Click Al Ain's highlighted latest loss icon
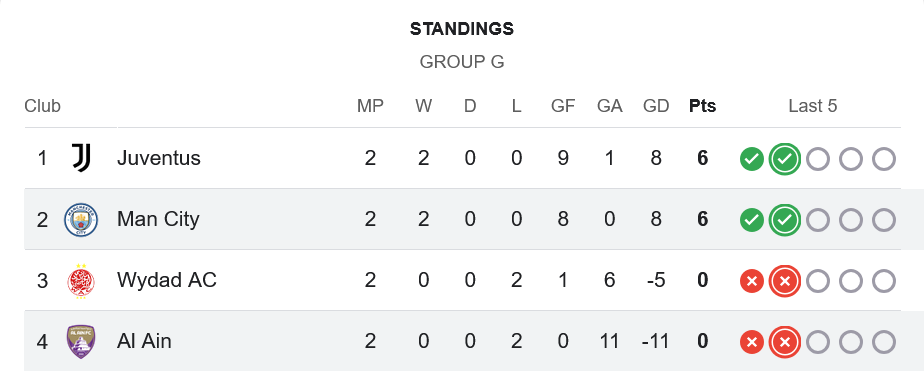This screenshot has height=388, width=924. [785, 342]
